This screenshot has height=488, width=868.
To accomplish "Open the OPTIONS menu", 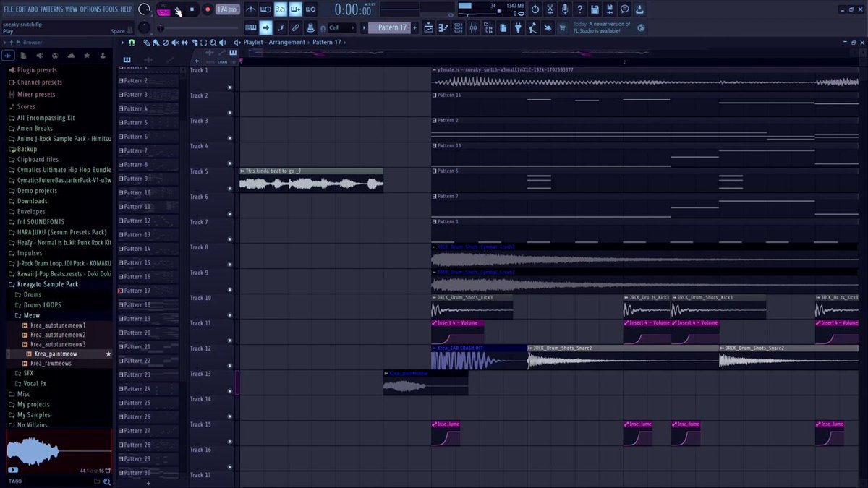I will 90,9.
